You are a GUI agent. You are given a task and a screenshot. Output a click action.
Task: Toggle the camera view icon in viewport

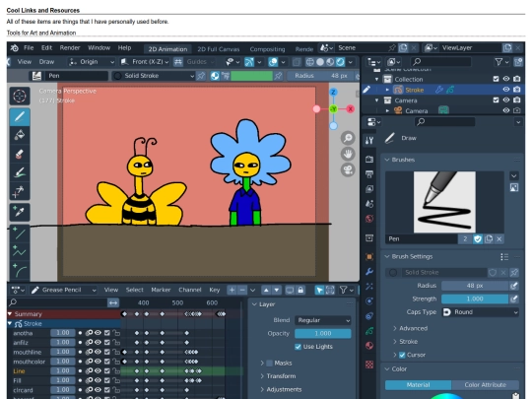point(348,169)
